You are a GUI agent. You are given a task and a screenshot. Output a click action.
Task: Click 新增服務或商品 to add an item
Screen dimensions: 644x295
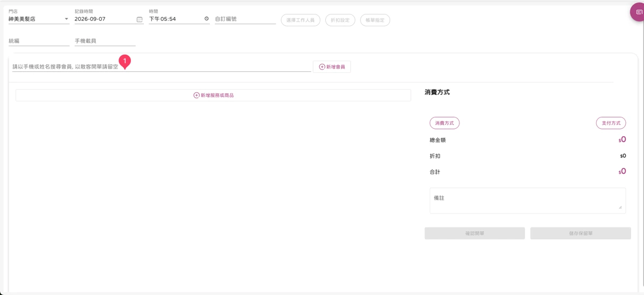pyautogui.click(x=213, y=95)
